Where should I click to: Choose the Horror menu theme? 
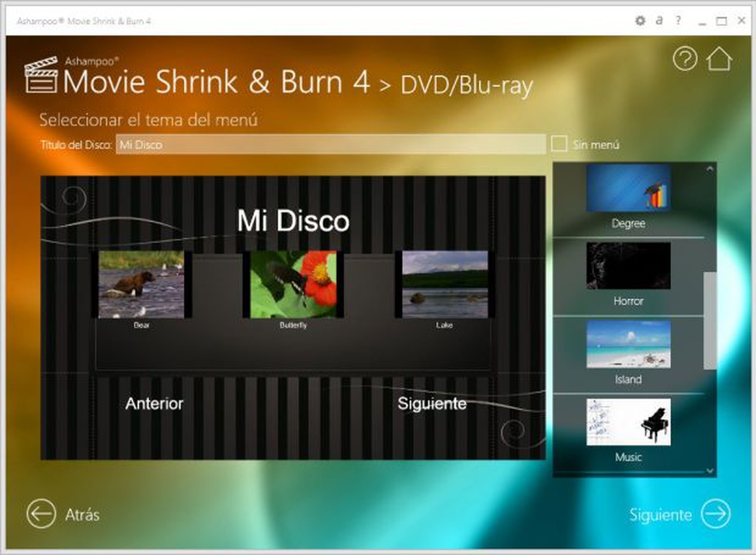pos(628,266)
